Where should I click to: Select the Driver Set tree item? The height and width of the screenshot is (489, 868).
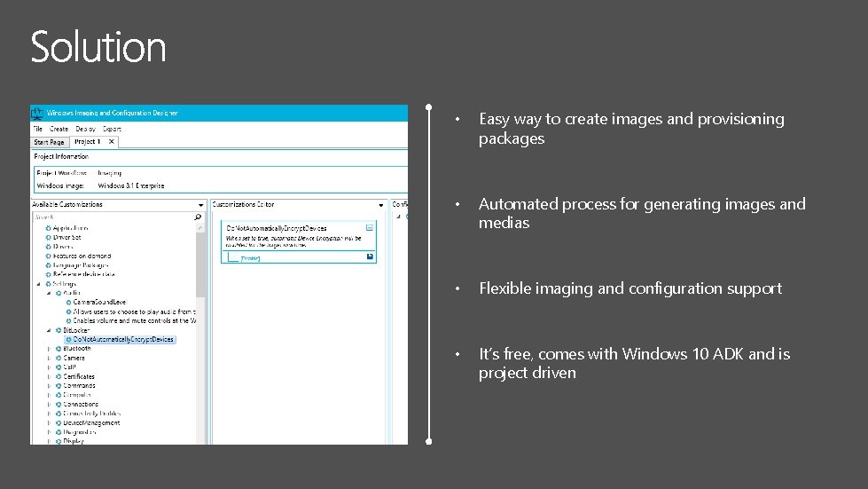click(67, 238)
